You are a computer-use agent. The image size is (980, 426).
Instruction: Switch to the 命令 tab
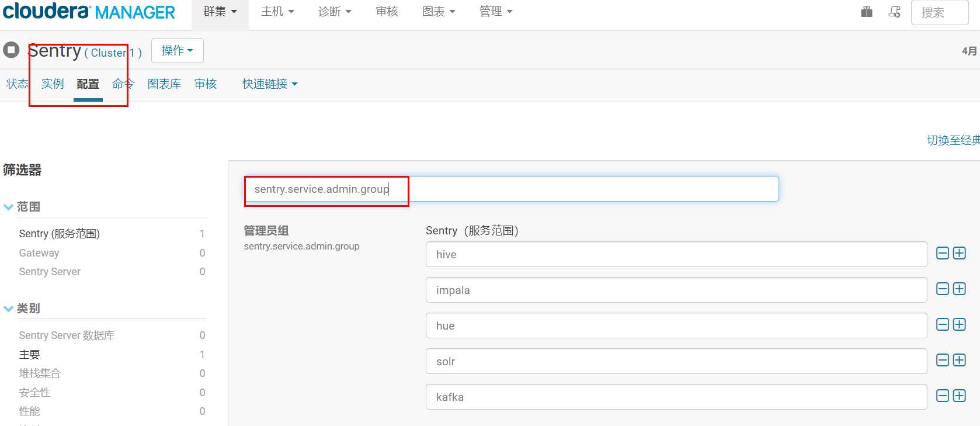123,84
